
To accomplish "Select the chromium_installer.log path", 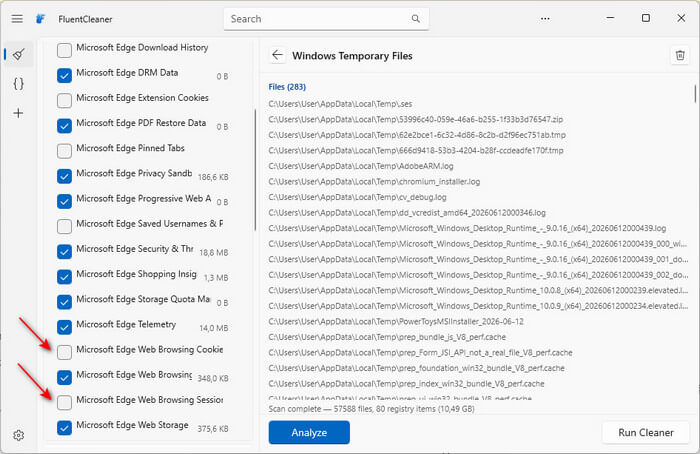I will 374,182.
